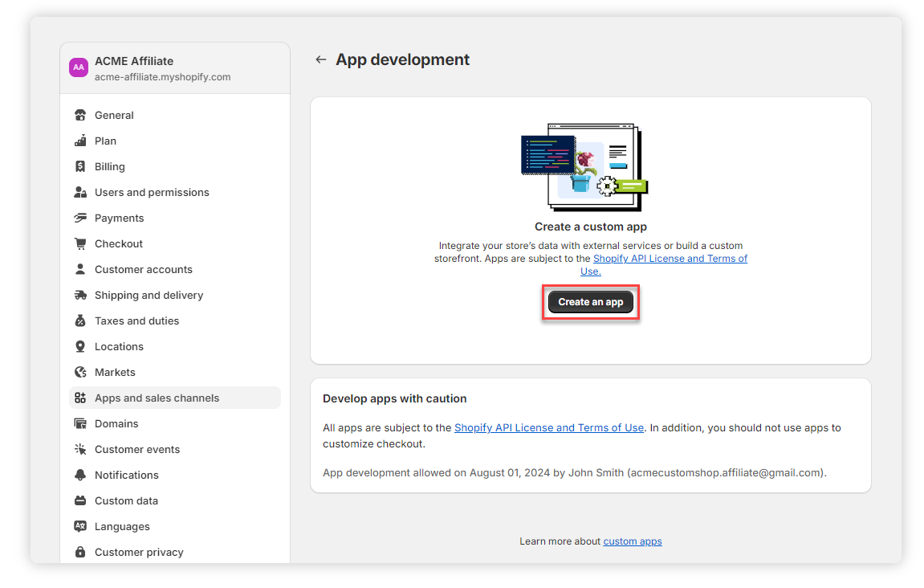Open the Domains settings page
The height and width of the screenshot is (588, 924).
point(116,423)
